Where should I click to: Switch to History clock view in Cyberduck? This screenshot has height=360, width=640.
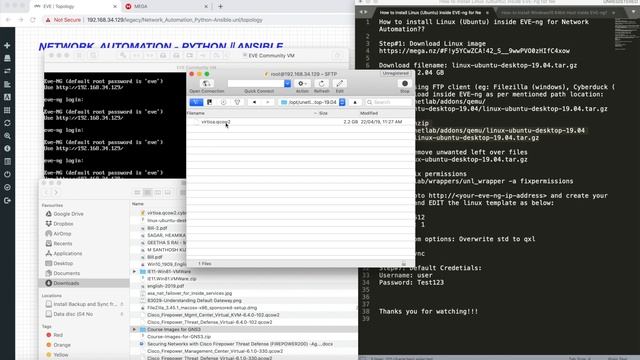(223, 102)
